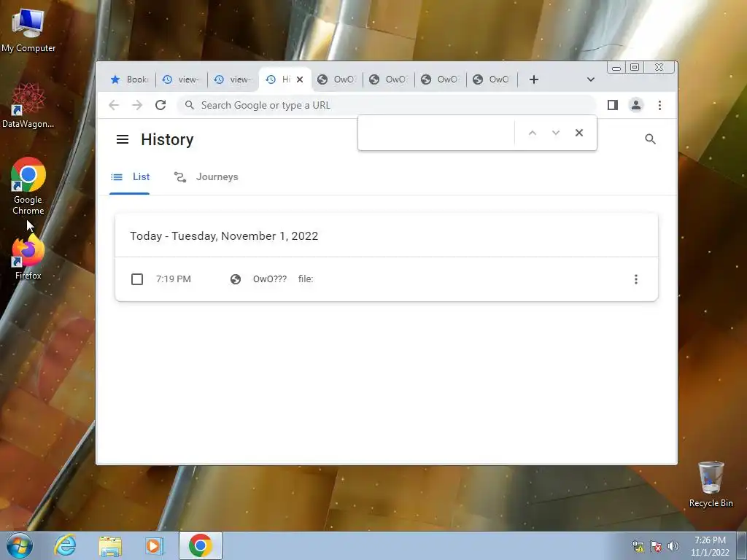The height and width of the screenshot is (560, 747).
Task: Click the 7:19 PM timestamp
Action: pyautogui.click(x=174, y=279)
